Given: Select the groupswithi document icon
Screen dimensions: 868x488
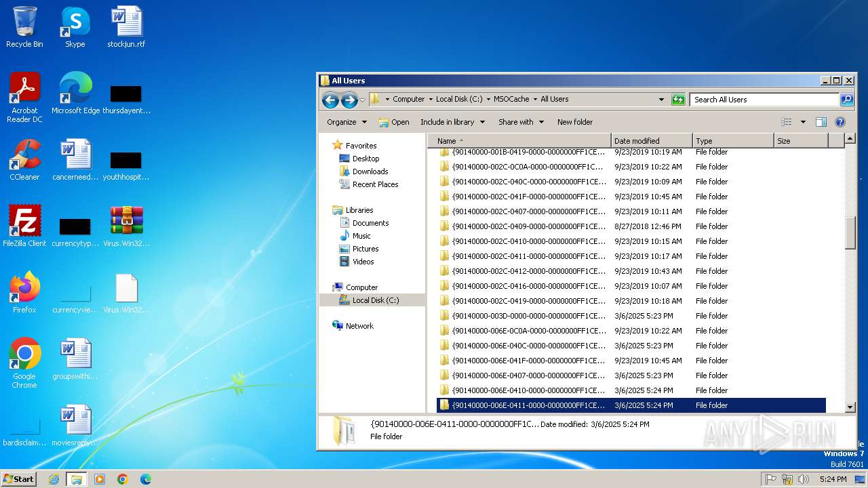Looking at the screenshot, I should [x=75, y=359].
